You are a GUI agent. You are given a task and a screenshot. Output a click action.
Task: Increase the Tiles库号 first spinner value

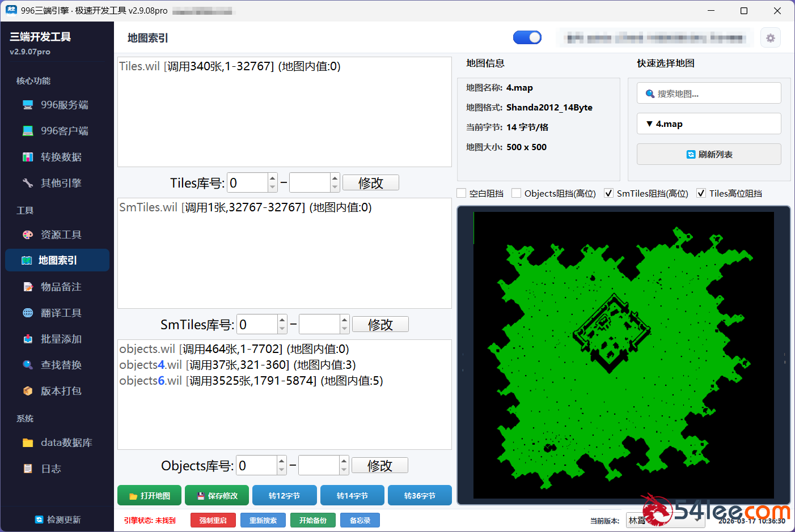273,178
